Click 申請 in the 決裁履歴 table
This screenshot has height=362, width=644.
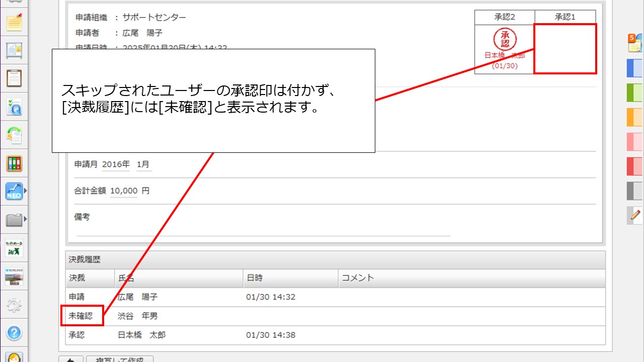(x=77, y=297)
